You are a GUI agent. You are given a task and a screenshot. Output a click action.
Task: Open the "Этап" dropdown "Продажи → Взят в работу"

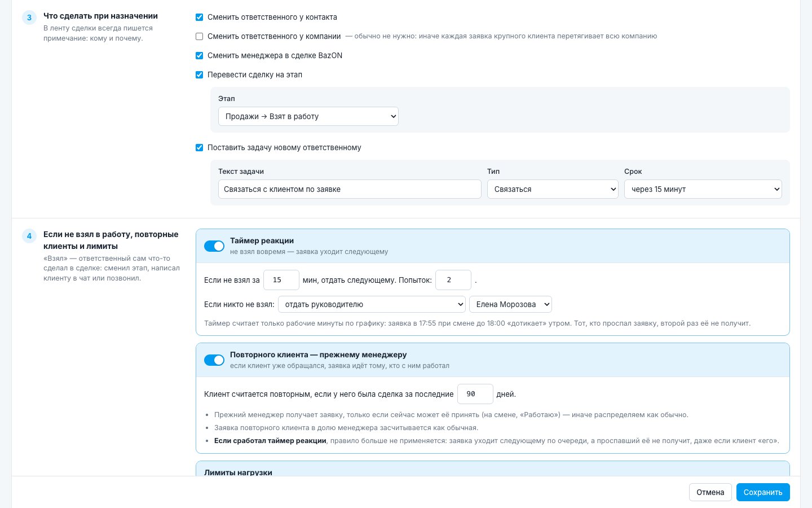pos(308,116)
